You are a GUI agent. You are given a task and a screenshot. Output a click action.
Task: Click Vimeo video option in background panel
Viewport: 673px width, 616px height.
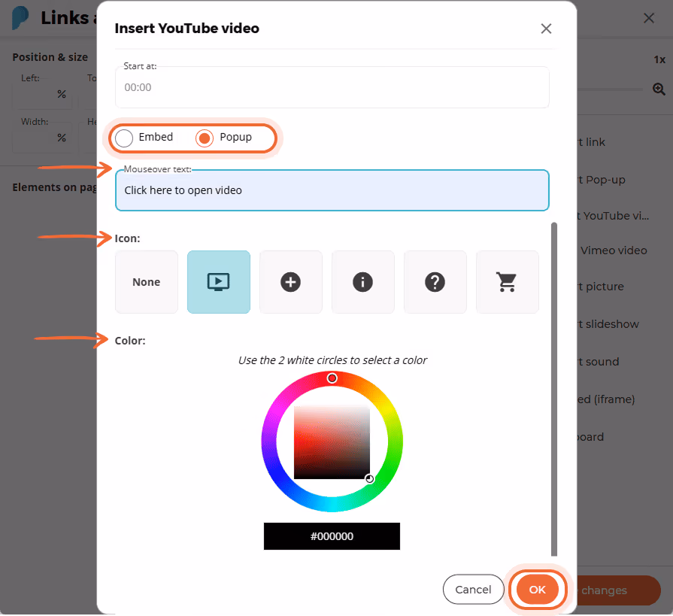click(614, 250)
